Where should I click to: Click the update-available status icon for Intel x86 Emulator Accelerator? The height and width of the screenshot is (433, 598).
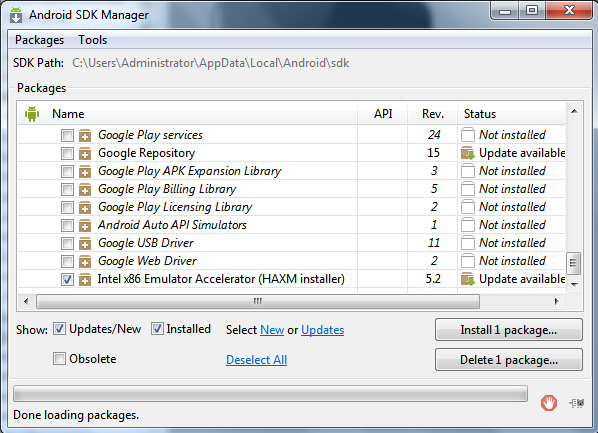468,279
